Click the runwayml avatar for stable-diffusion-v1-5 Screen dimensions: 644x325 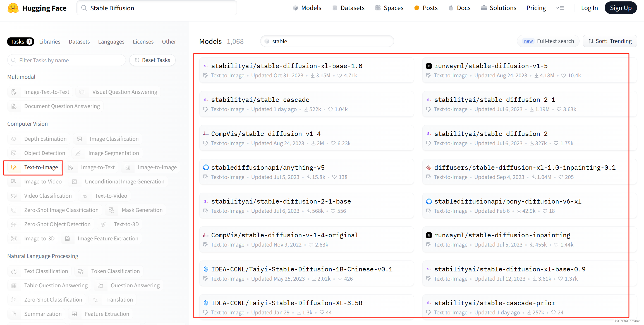429,66
